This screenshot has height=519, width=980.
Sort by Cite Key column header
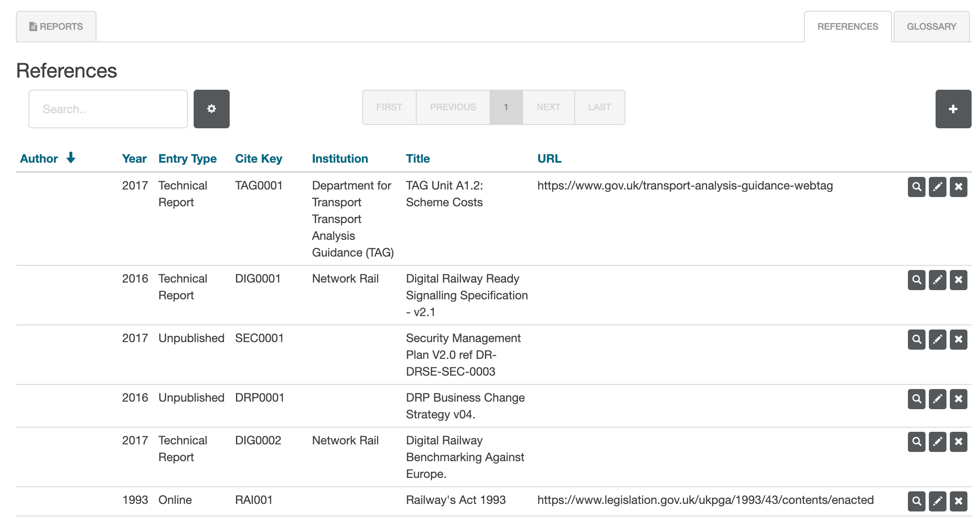tap(258, 159)
